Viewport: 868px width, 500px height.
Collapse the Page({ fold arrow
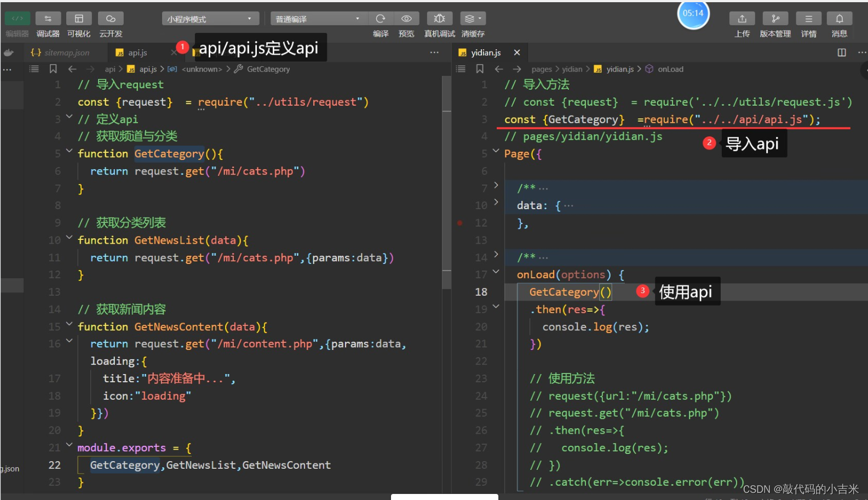point(496,151)
